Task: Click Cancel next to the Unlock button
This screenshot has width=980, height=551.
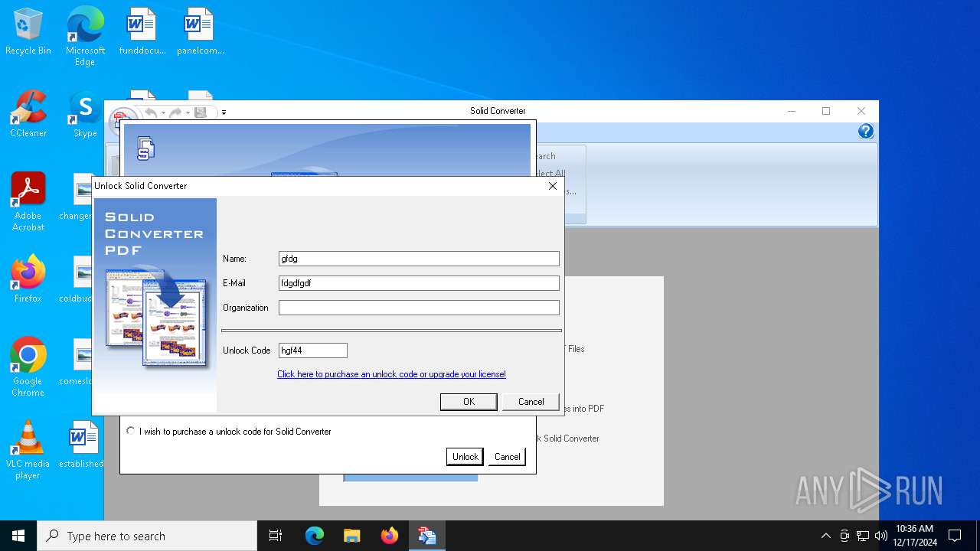Action: (x=507, y=457)
